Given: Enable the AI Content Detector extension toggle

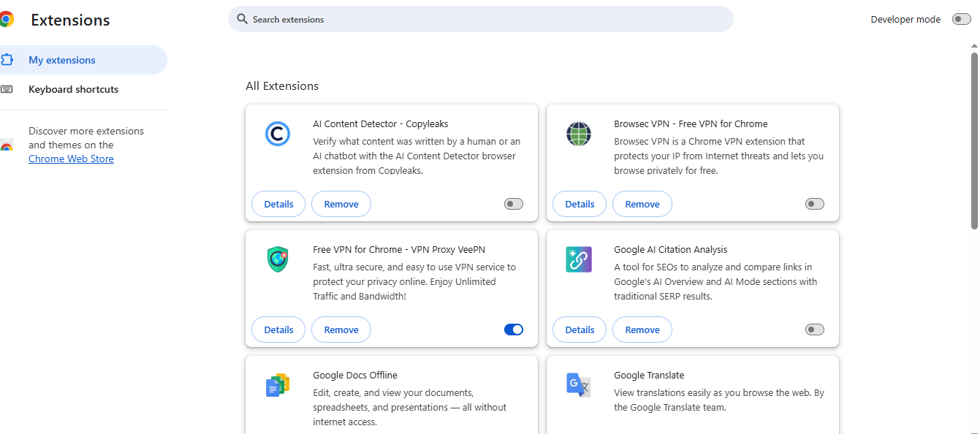Looking at the screenshot, I should 514,204.
